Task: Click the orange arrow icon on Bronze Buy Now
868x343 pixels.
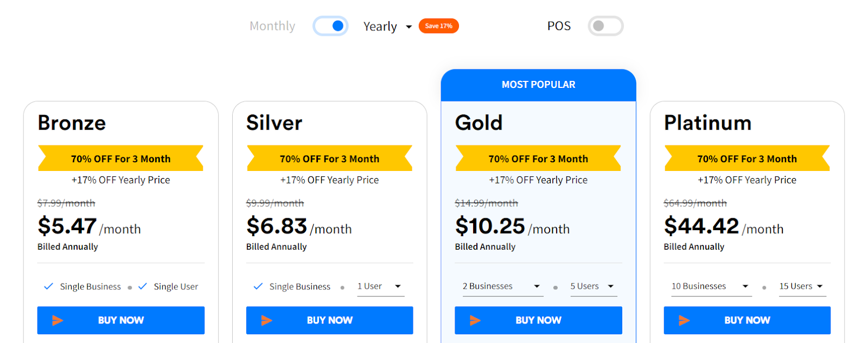Action: pos(59,320)
